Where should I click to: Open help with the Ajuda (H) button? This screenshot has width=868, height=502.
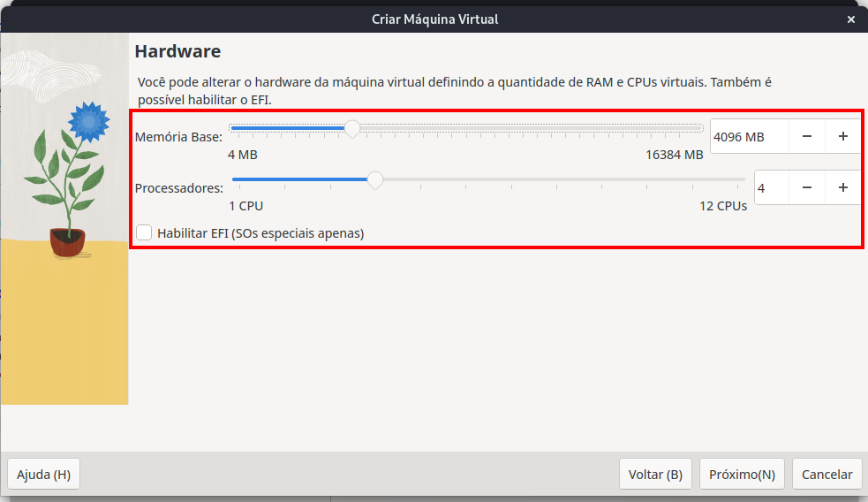[x=43, y=474]
